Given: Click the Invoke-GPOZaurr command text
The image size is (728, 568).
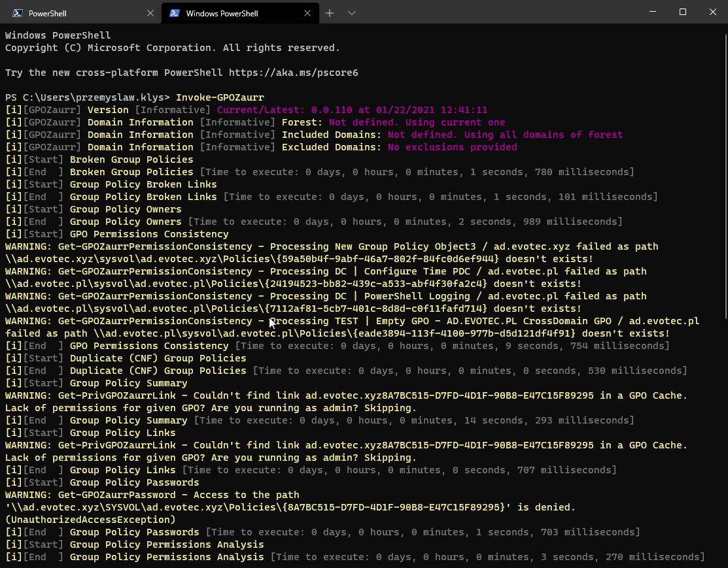Looking at the screenshot, I should pos(220,97).
